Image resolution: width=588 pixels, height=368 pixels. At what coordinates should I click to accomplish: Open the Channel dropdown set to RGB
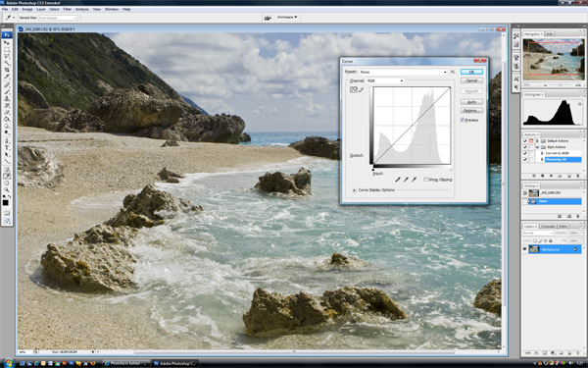click(385, 80)
